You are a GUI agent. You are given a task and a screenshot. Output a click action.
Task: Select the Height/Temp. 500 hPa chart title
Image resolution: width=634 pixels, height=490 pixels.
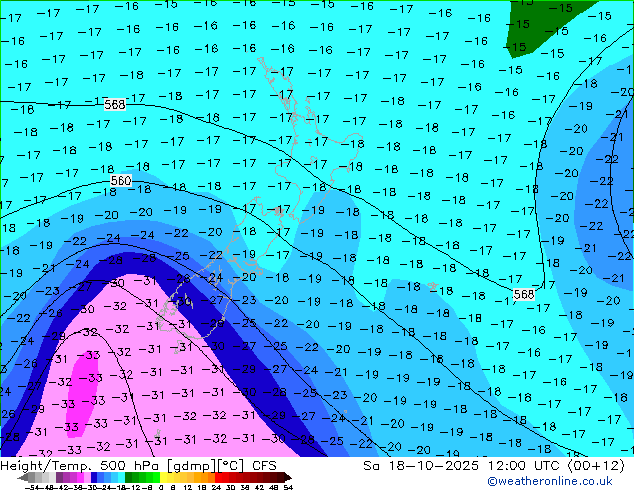coord(138,465)
